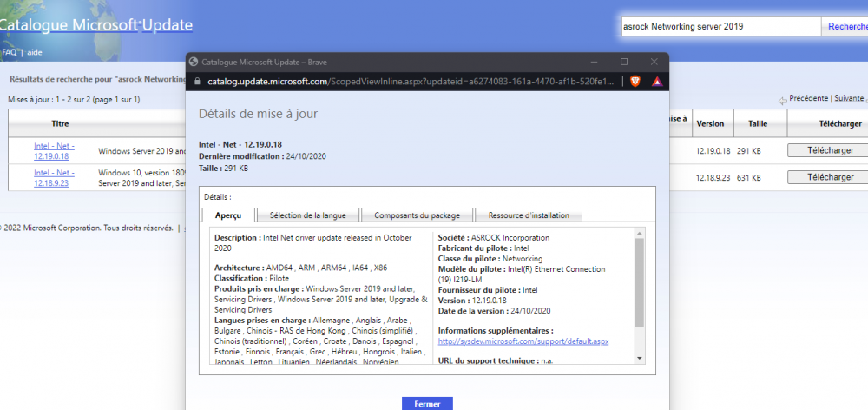Viewport: 868px width, 410px height.
Task: Click the Précédente arrow icon
Action: (783, 100)
